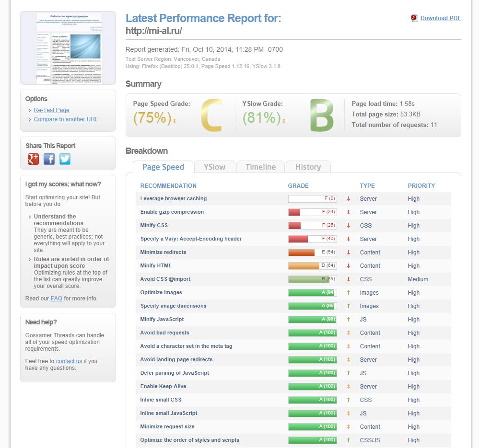Click the GRADE column header

click(x=298, y=186)
